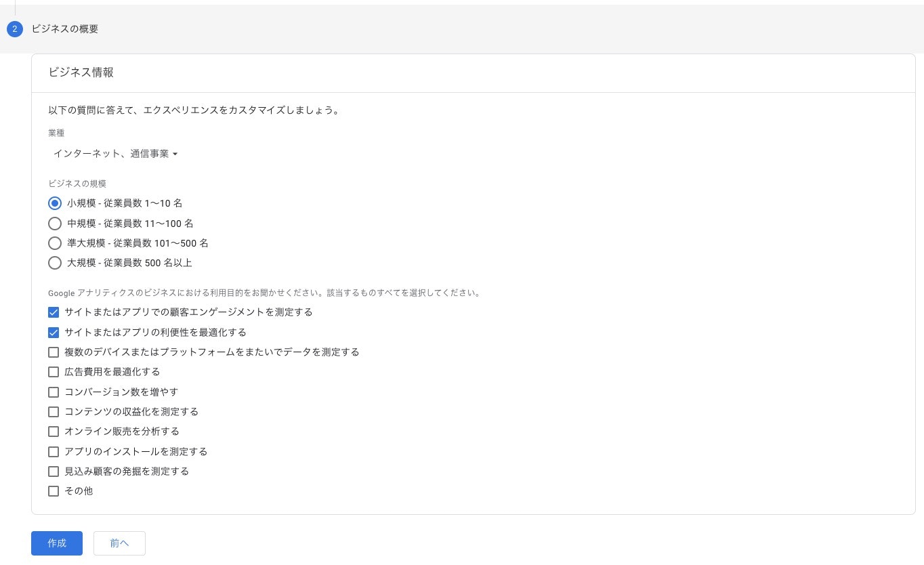924x565 pixels.
Task: Click the 作成 create button
Action: tap(56, 543)
